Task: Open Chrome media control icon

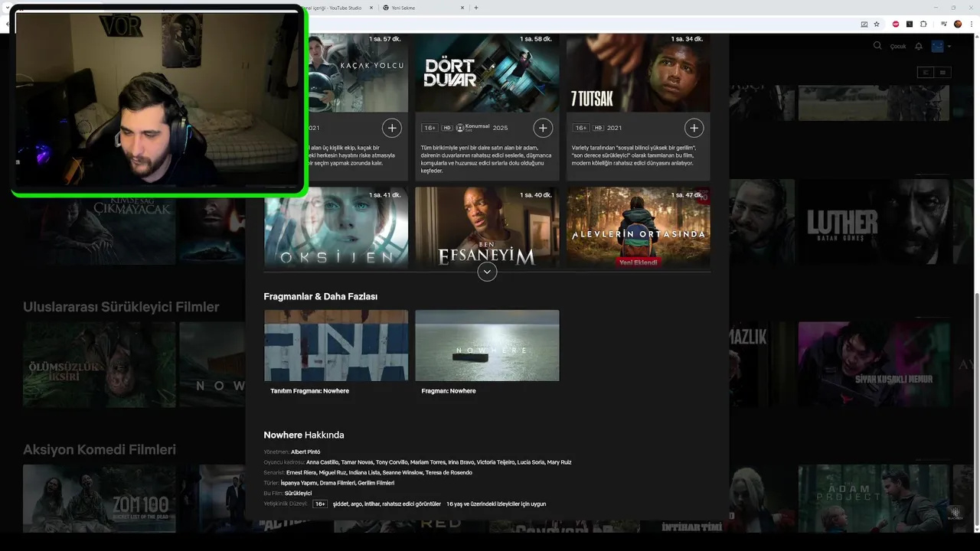Action: [944, 24]
